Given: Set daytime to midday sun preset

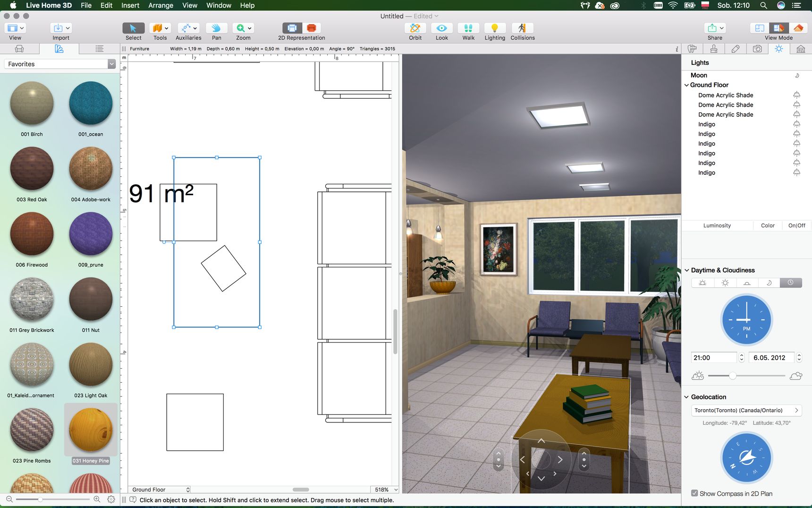Looking at the screenshot, I should point(725,283).
